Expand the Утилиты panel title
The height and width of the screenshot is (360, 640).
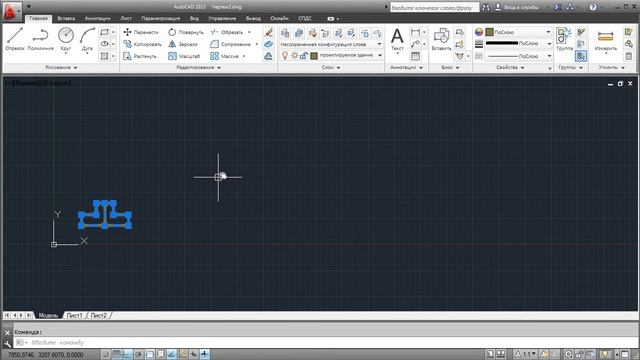pyautogui.click(x=611, y=67)
